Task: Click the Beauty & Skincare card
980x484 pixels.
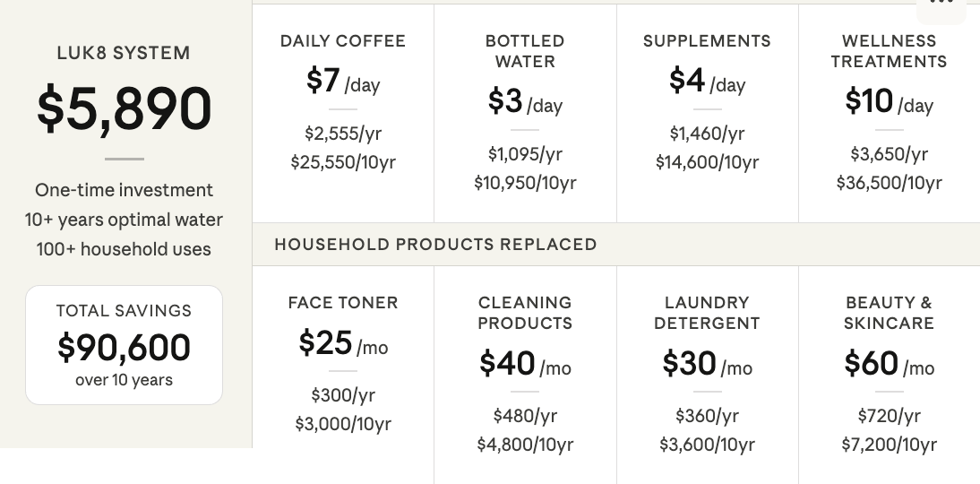Action: [890, 375]
